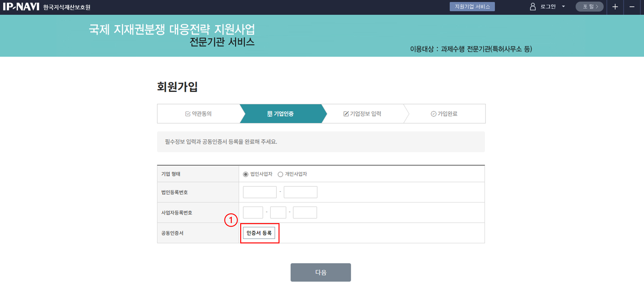Click the 약관동의 checkmark step icon
Screen dimensions: 644x300
[x=188, y=114]
